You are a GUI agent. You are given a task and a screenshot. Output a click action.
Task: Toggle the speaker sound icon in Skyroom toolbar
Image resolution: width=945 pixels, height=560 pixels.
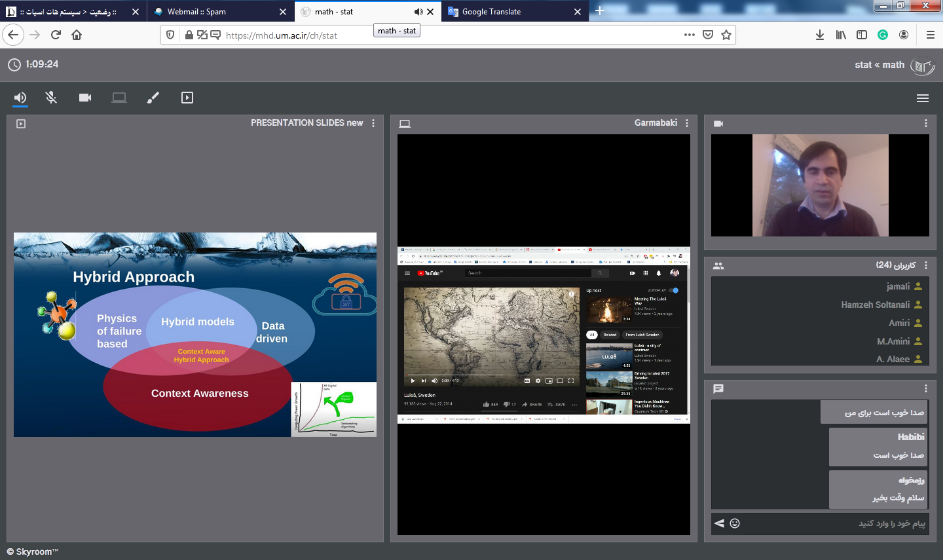click(20, 98)
